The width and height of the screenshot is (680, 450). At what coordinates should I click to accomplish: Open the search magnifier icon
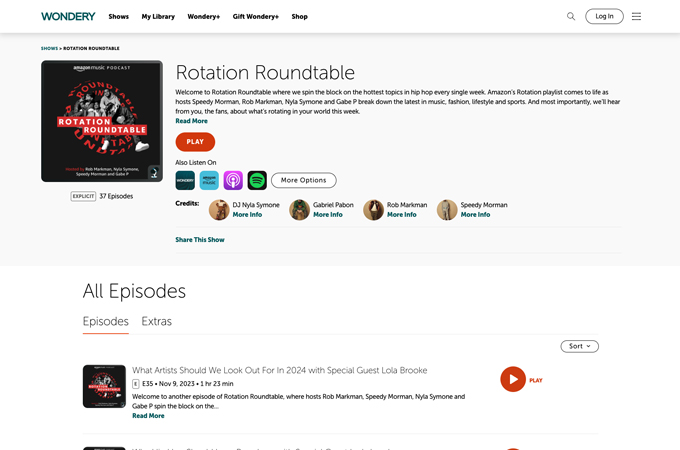[x=571, y=16]
